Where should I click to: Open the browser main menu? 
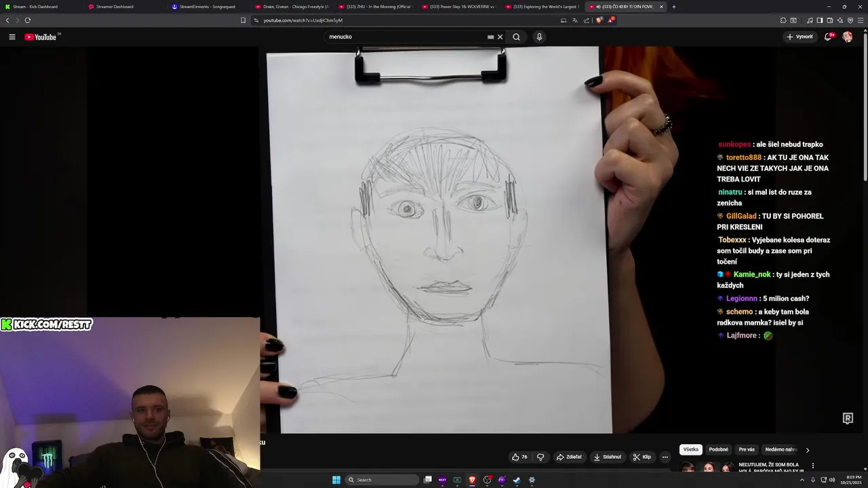[x=861, y=20]
